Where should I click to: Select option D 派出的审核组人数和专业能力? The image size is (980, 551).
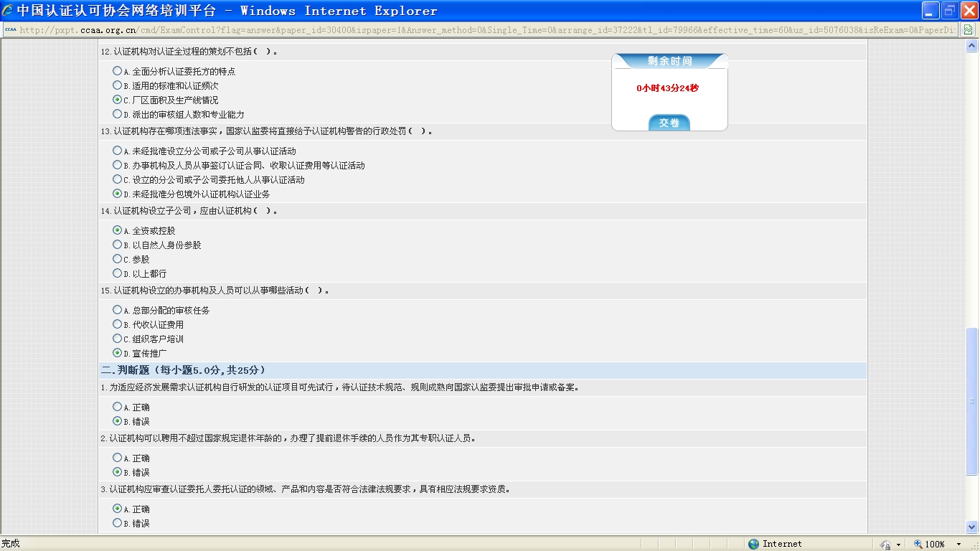point(117,114)
